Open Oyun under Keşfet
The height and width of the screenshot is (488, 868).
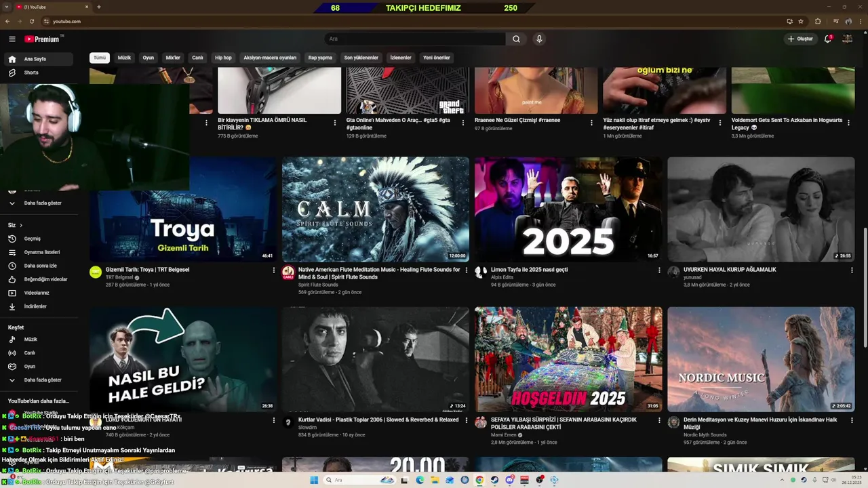(39, 367)
